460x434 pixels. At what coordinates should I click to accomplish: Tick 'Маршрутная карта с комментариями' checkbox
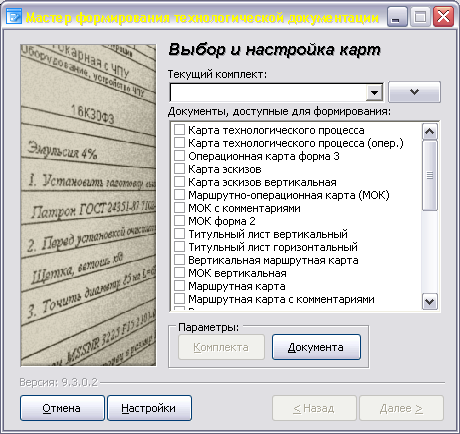[x=179, y=299]
